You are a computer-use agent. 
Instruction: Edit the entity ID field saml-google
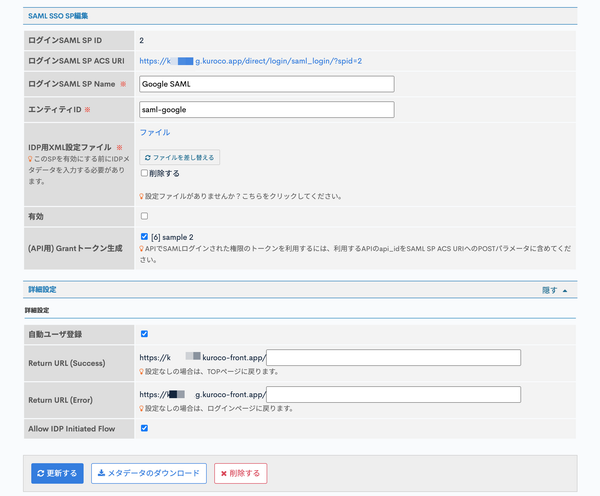click(x=267, y=109)
